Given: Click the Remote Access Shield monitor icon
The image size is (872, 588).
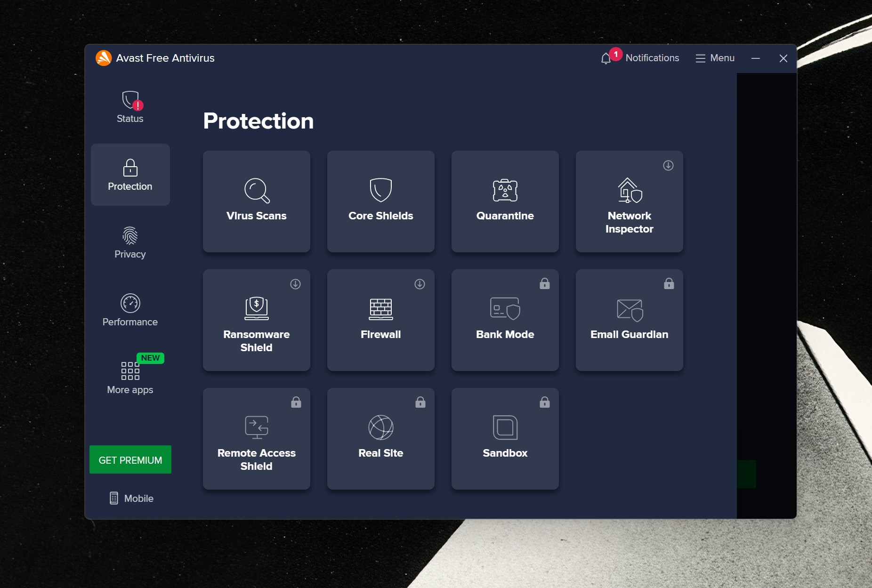Looking at the screenshot, I should 257,427.
